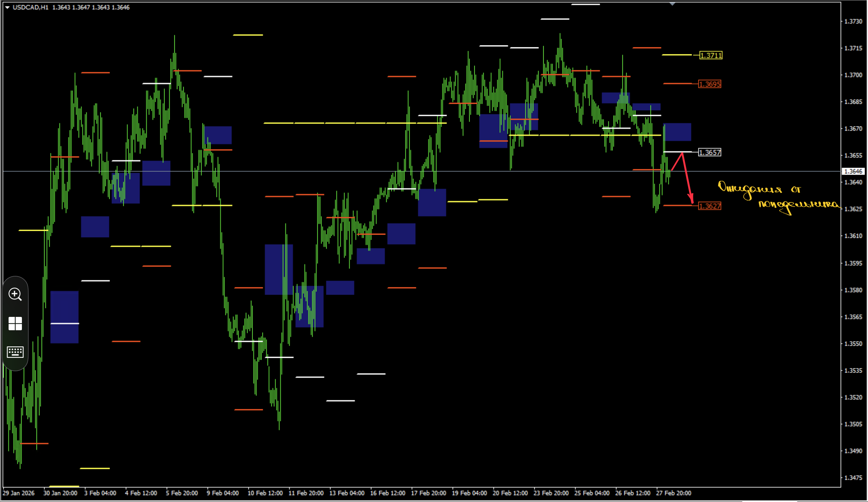Image resolution: width=868 pixels, height=502 pixels.
Task: Click the 1.3730 price scale value
Action: click(853, 21)
